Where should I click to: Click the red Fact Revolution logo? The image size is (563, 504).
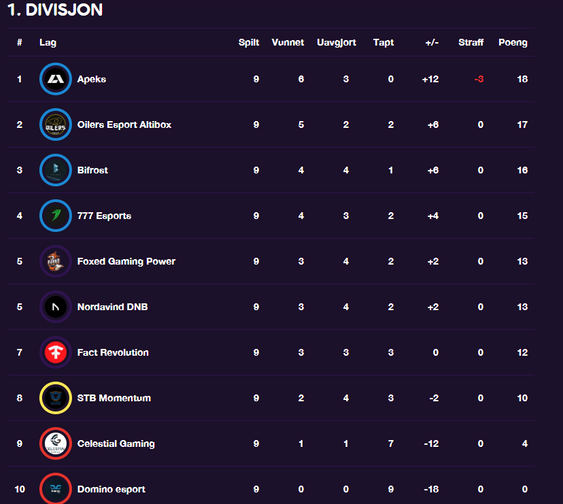56,353
